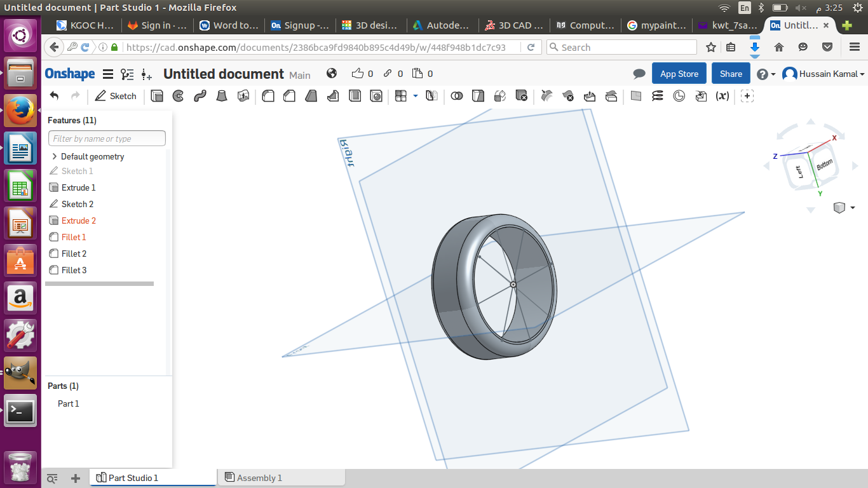Open the Helix tool
This screenshot has width=868, height=488.
pyautogui.click(x=658, y=96)
